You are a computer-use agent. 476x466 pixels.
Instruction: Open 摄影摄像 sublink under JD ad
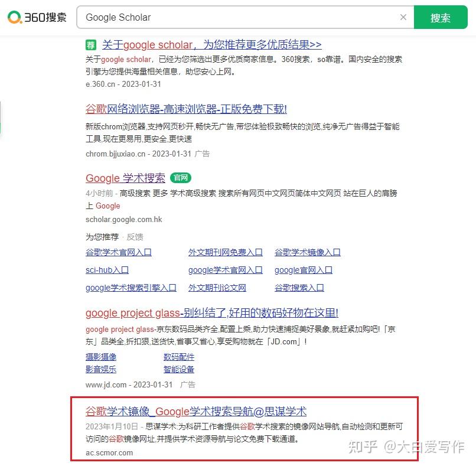click(101, 357)
